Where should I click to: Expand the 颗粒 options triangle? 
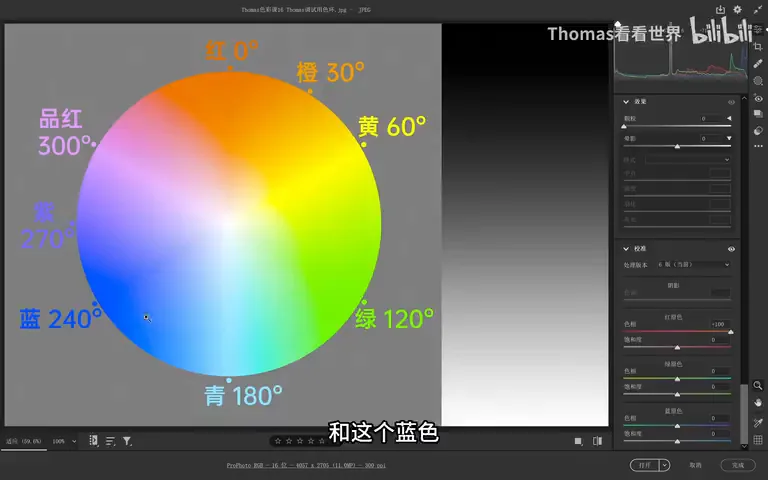coord(729,118)
